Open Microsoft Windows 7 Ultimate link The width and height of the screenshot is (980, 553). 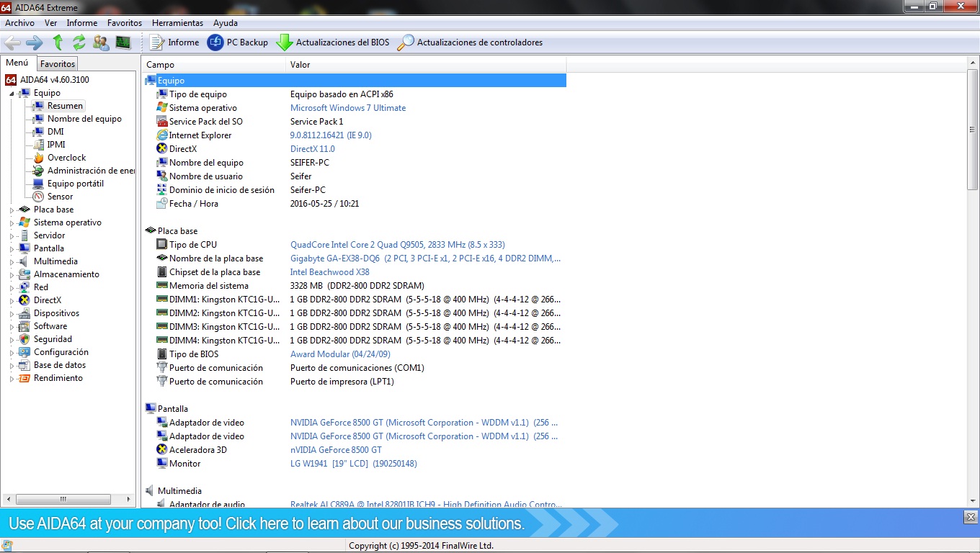[x=348, y=108]
